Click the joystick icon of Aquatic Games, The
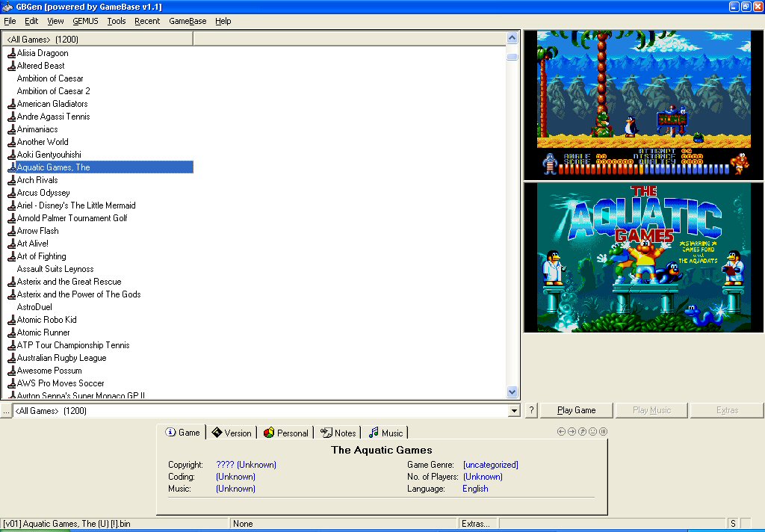 (x=12, y=167)
